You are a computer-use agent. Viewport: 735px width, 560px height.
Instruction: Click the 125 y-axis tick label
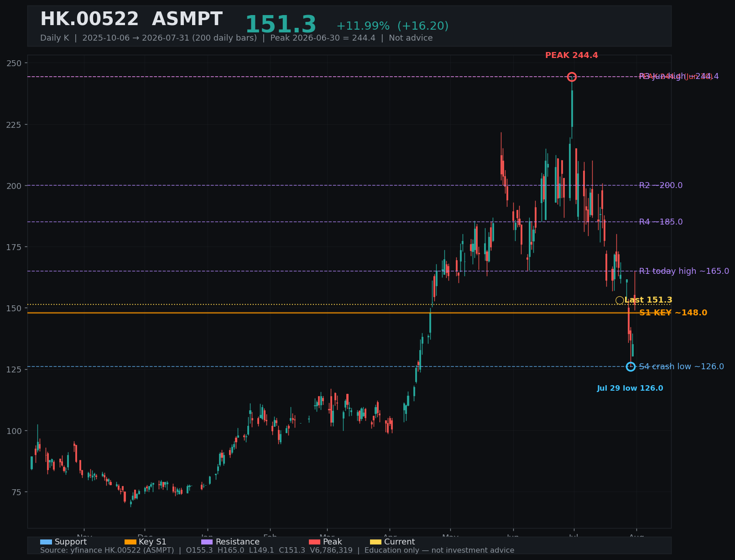pyautogui.click(x=14, y=369)
